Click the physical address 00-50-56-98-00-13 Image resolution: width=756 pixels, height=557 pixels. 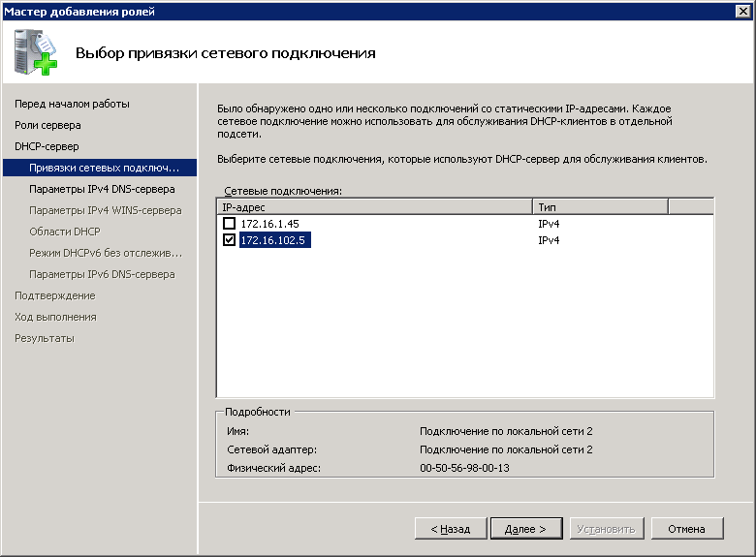[x=464, y=468]
